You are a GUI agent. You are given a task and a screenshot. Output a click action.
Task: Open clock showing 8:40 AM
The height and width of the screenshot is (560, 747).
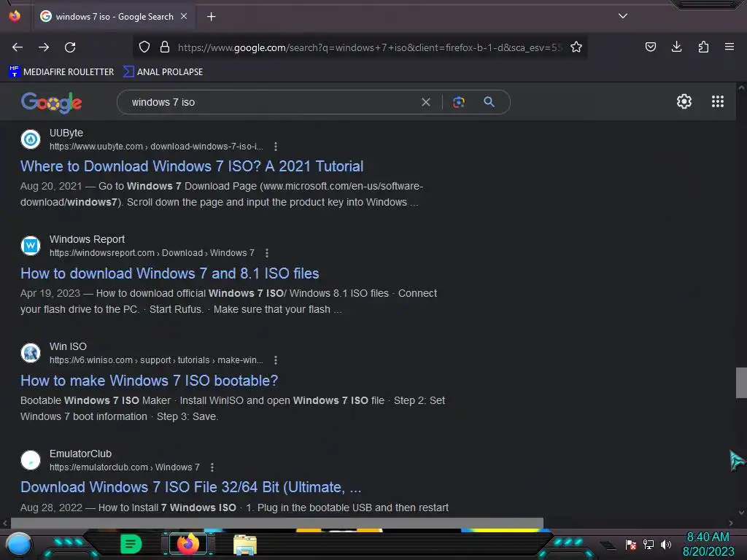coord(708,544)
